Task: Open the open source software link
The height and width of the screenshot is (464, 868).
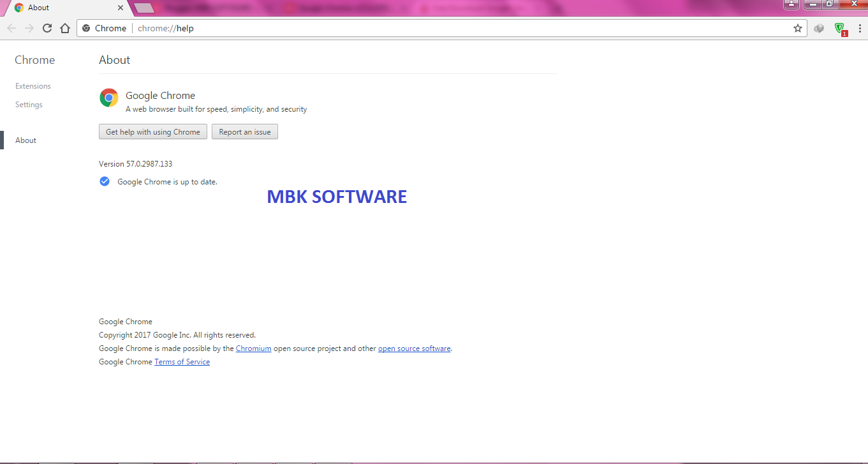Action: (415, 348)
